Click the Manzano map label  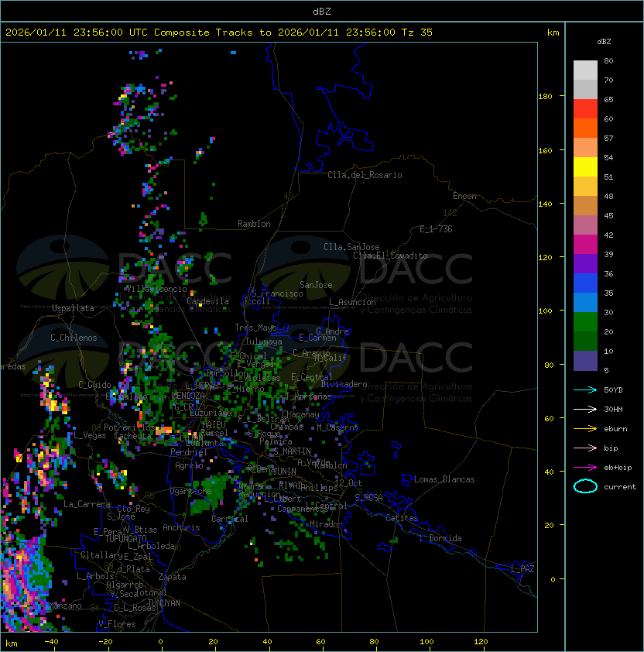tap(65, 606)
